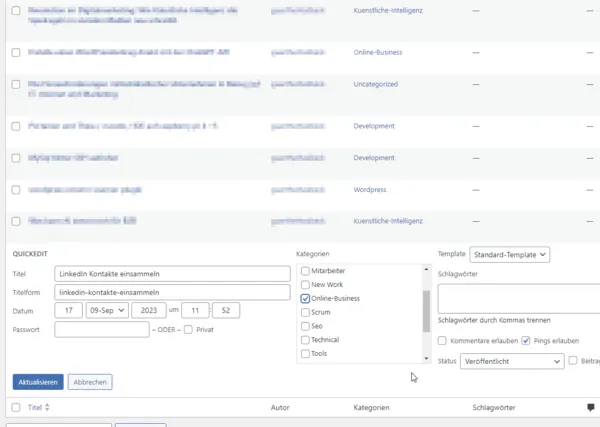This screenshot has height=427, width=600.
Task: Open Kuenstliche-Intelligenz category link in top row
Action: pos(388,11)
